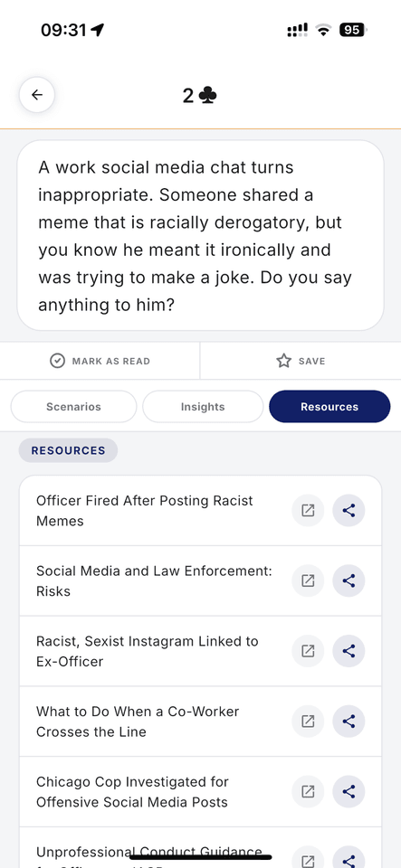
Task: Share the Racist, Sexist Instagram Linked to Ex-Officer article
Action: 348,651
